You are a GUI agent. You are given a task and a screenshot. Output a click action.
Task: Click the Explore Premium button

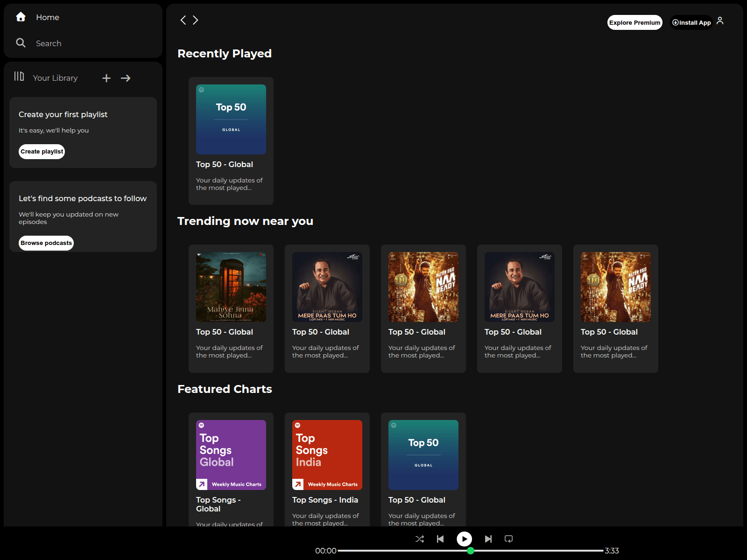[x=635, y=22]
